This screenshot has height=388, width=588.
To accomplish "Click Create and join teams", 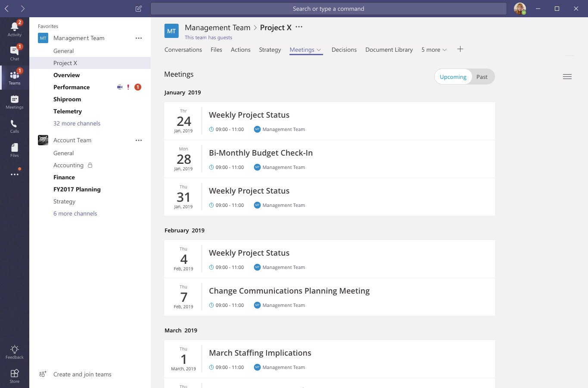I will tap(82, 374).
